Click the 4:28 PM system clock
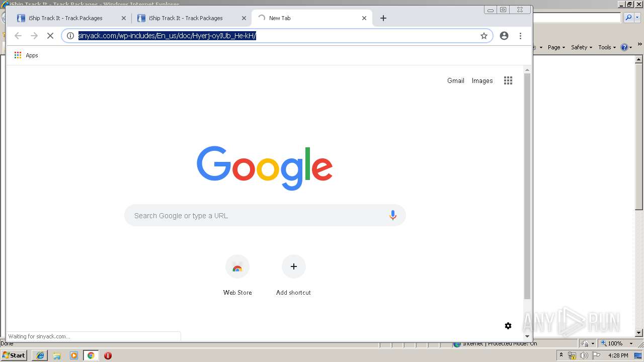644x362 pixels. [618, 355]
